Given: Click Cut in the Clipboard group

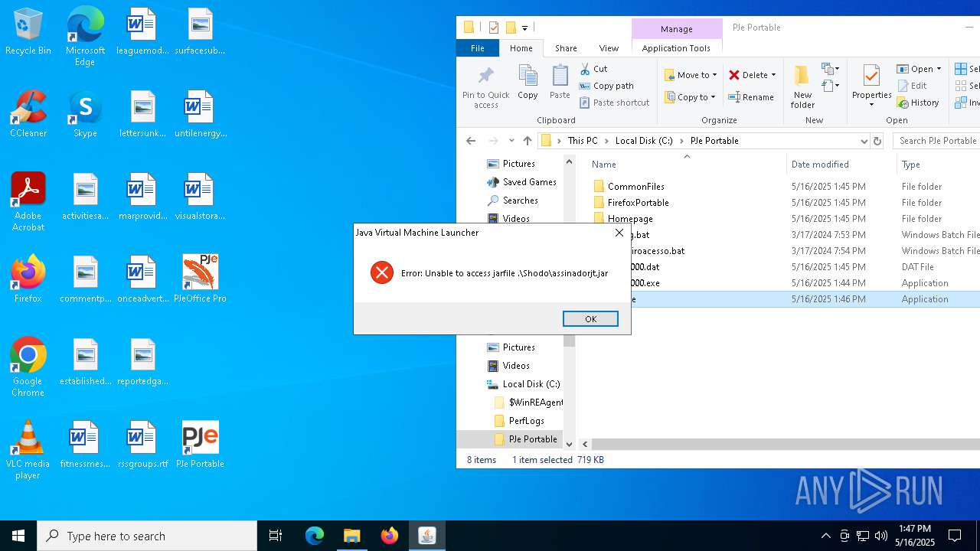Looking at the screenshot, I should point(594,69).
